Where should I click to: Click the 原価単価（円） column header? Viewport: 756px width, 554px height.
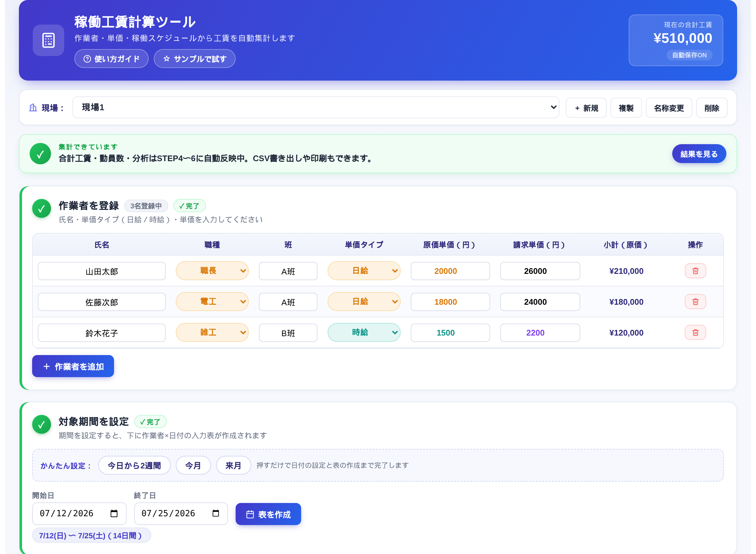click(450, 245)
